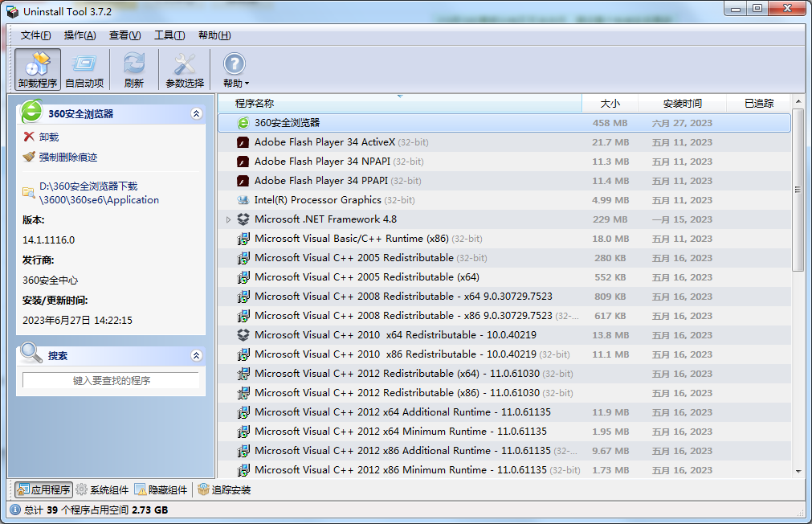Image resolution: width=812 pixels, height=524 pixels.
Task: Click the 卸载 link in sidebar
Action: (49, 137)
